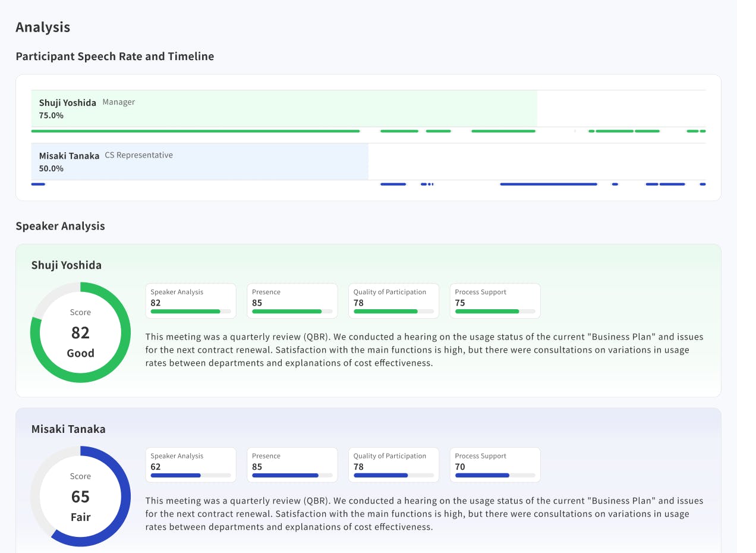756x553 pixels.
Task: Click the CS Representative label for Misaki Tanaka
Action: (x=138, y=155)
